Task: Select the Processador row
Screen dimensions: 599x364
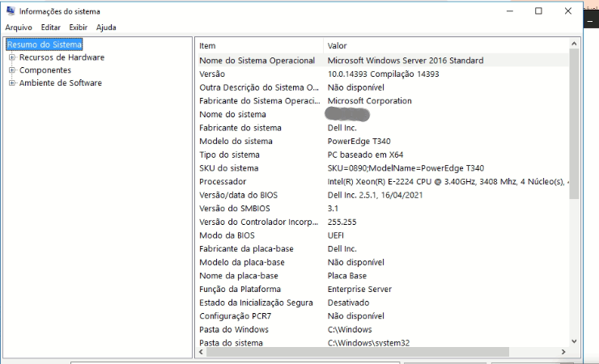Action: [382, 182]
